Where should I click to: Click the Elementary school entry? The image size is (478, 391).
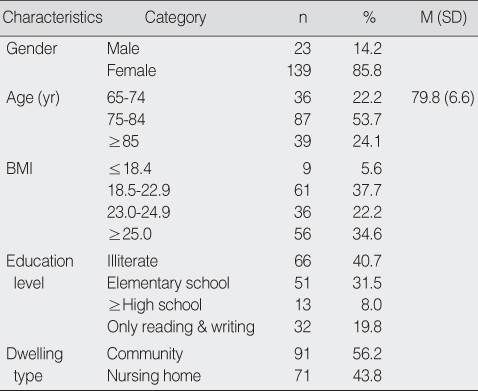(x=168, y=283)
